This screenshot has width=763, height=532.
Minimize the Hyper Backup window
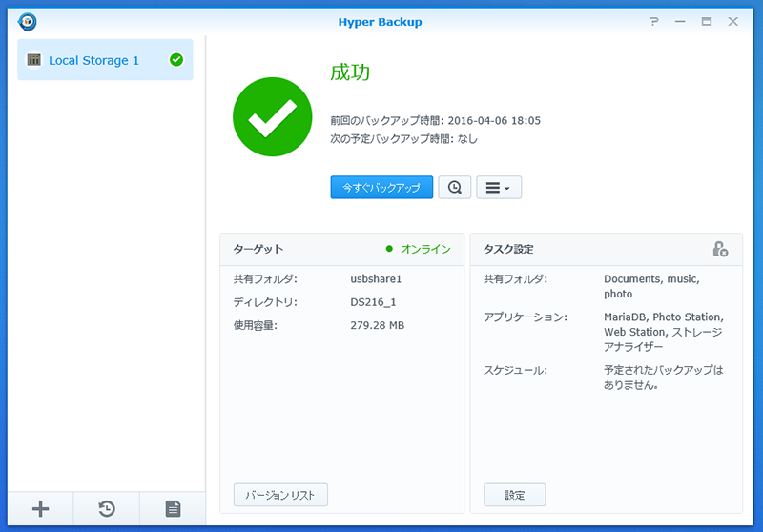(680, 21)
